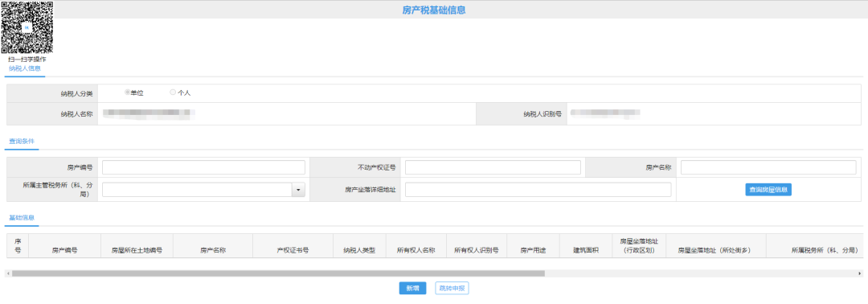Image resolution: width=868 pixels, height=304 pixels.
Task: Focus the 不动产权证号 input field
Action: tap(493, 167)
